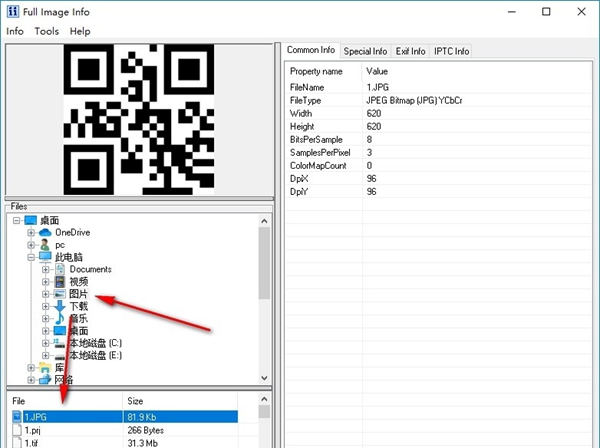Expand the 视频 folder node

46,282
